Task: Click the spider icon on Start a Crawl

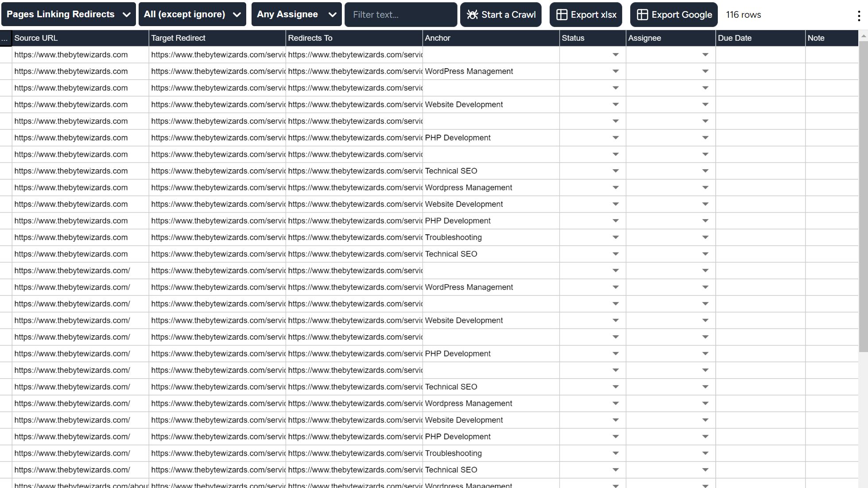Action: [473, 15]
